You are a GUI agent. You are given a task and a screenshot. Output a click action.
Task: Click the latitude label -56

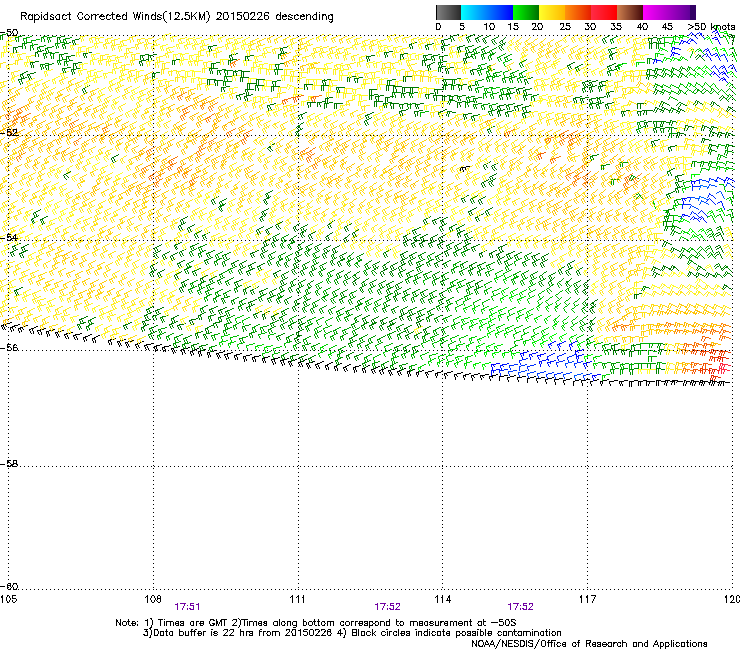click(x=9, y=347)
